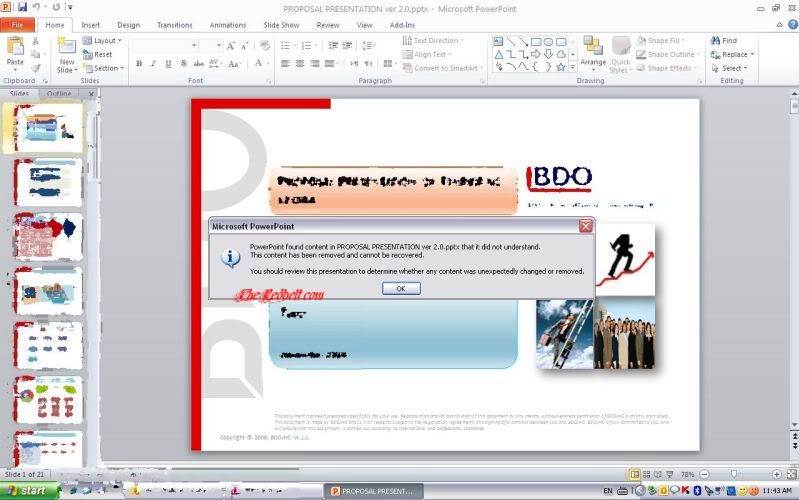Open the font name combo box
This screenshot has height=500, width=799.
(x=165, y=45)
